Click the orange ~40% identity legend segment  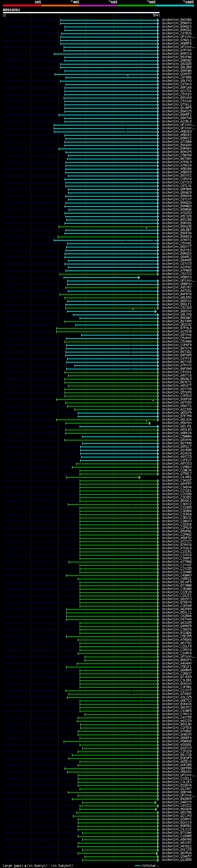point(60,6)
